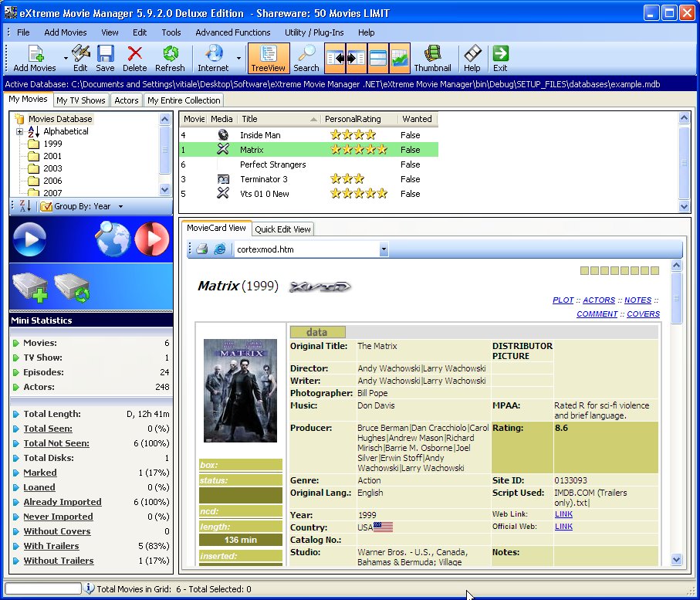Toggle the TreeView panel button
700x600 pixels.
tap(269, 58)
